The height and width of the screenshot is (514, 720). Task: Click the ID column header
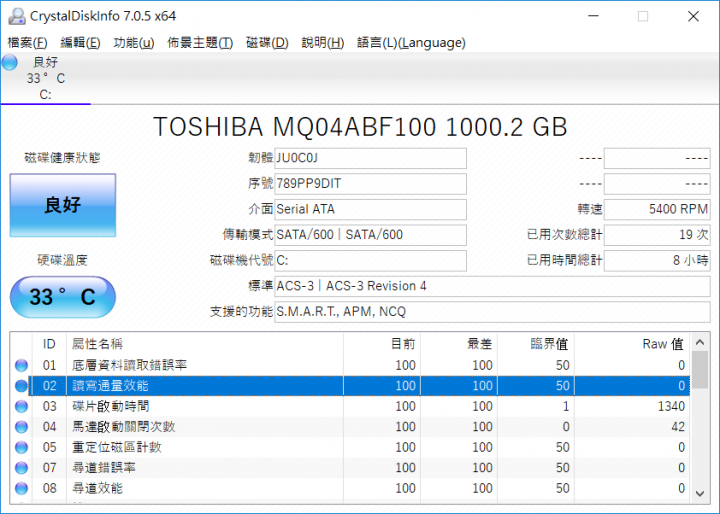click(x=49, y=344)
